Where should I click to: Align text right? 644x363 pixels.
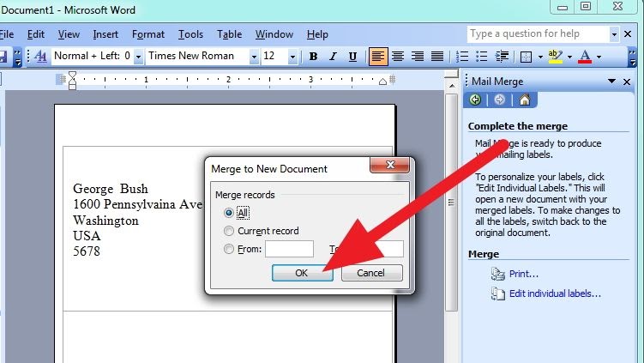coord(418,57)
